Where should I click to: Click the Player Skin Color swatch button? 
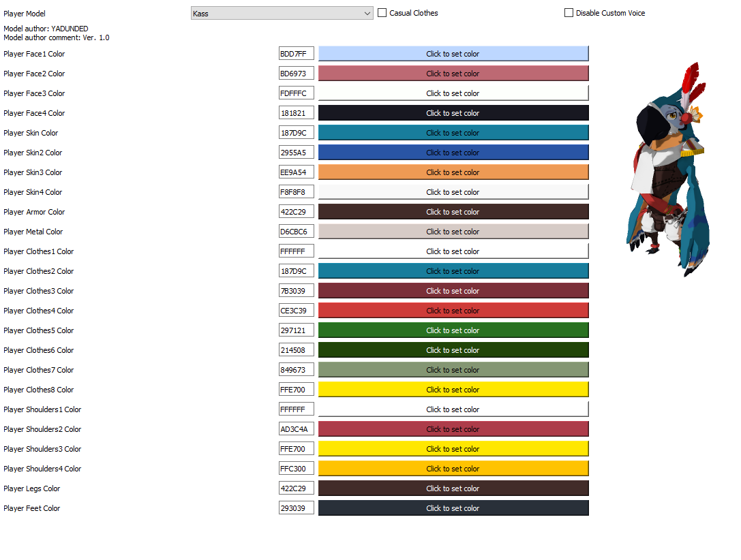453,133
